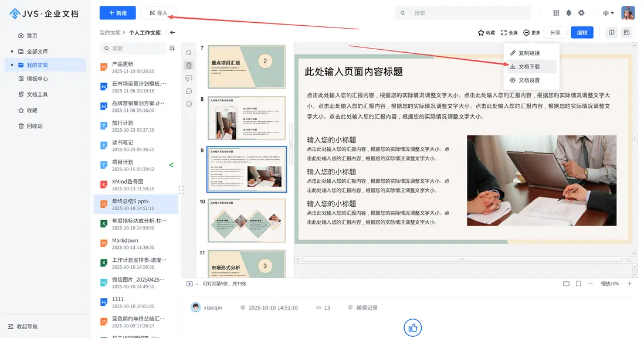Select the slide thumbnail panel icon
Viewport: 644px width, 338px height.
pos(189,66)
